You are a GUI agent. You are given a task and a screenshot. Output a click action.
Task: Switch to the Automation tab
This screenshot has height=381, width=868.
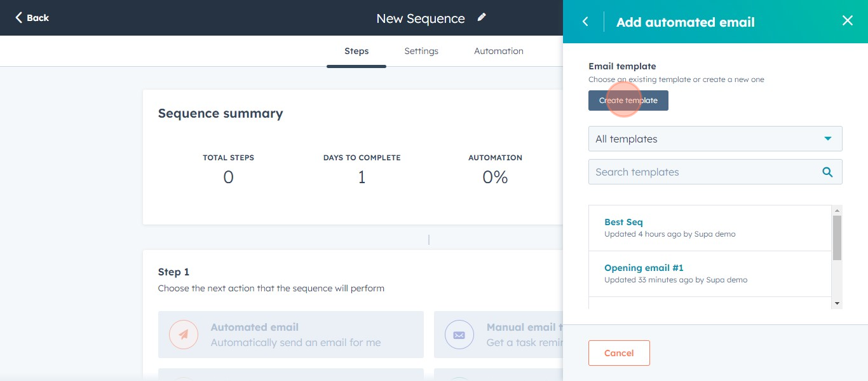[x=499, y=51]
